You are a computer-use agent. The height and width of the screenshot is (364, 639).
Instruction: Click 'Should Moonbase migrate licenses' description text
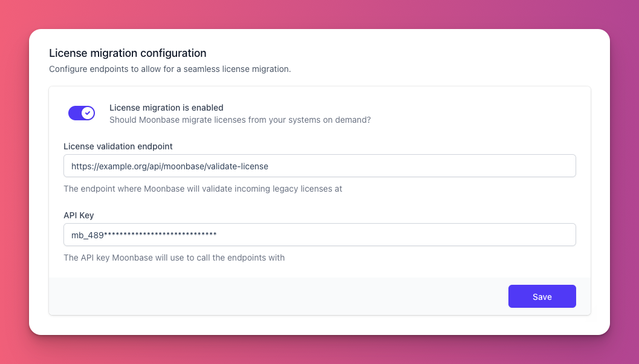[240, 120]
